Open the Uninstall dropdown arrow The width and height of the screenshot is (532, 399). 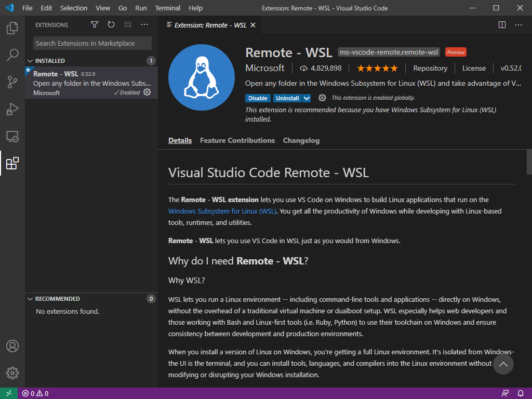tap(307, 98)
